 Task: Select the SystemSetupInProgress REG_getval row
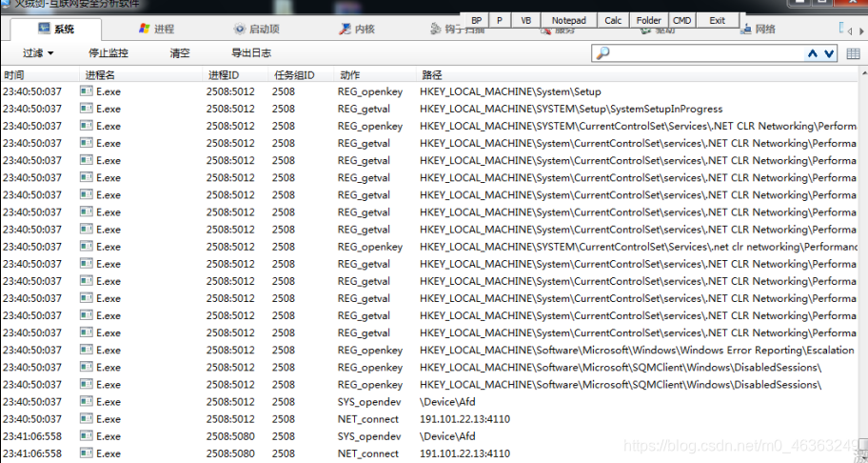point(429,109)
